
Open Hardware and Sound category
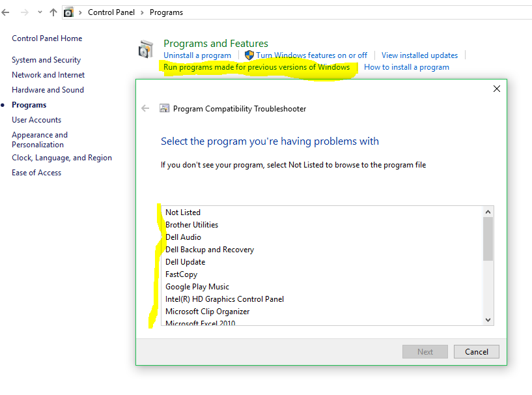click(x=48, y=90)
